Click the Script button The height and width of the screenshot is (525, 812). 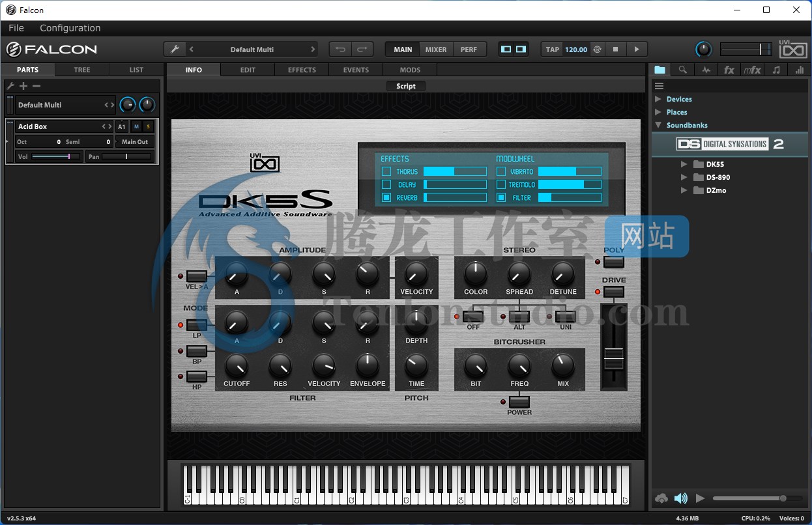[406, 86]
